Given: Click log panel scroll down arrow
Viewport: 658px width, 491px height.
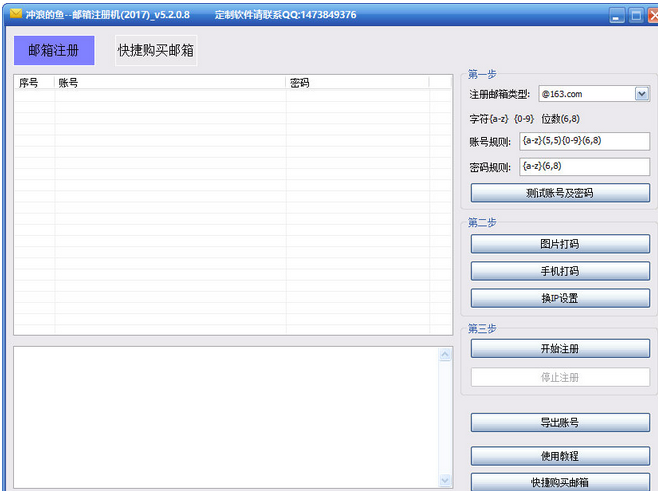Looking at the screenshot, I should pyautogui.click(x=445, y=480).
